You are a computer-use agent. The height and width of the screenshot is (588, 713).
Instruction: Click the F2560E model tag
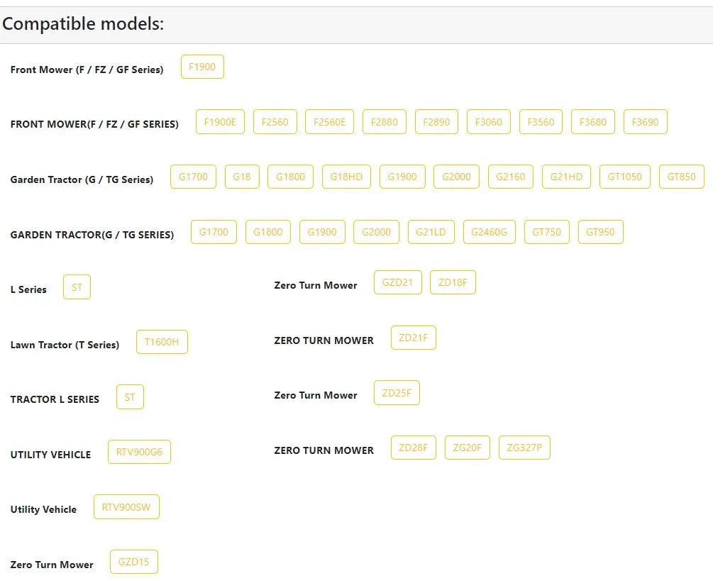click(330, 122)
